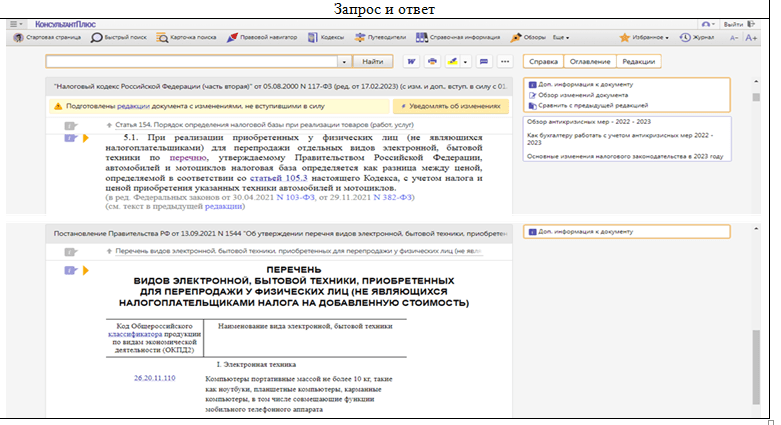Open the Избранное dropdown
Image resolution: width=781 pixels, height=425 pixels.
click(644, 37)
